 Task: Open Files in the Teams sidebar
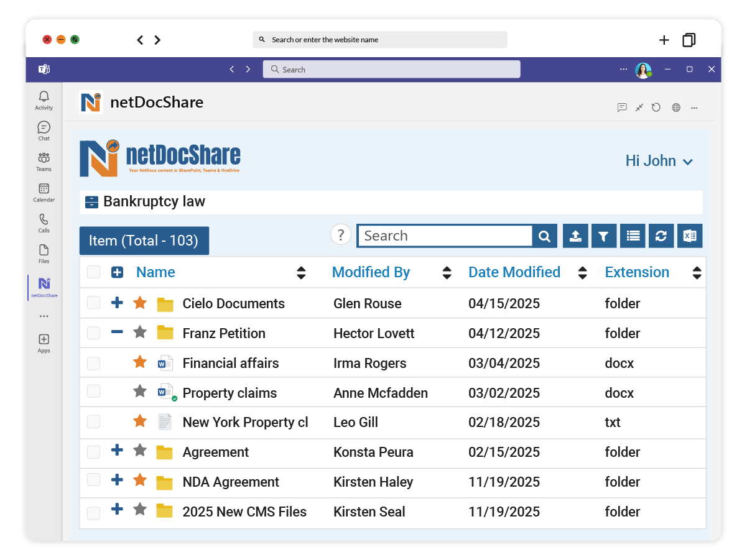[44, 253]
